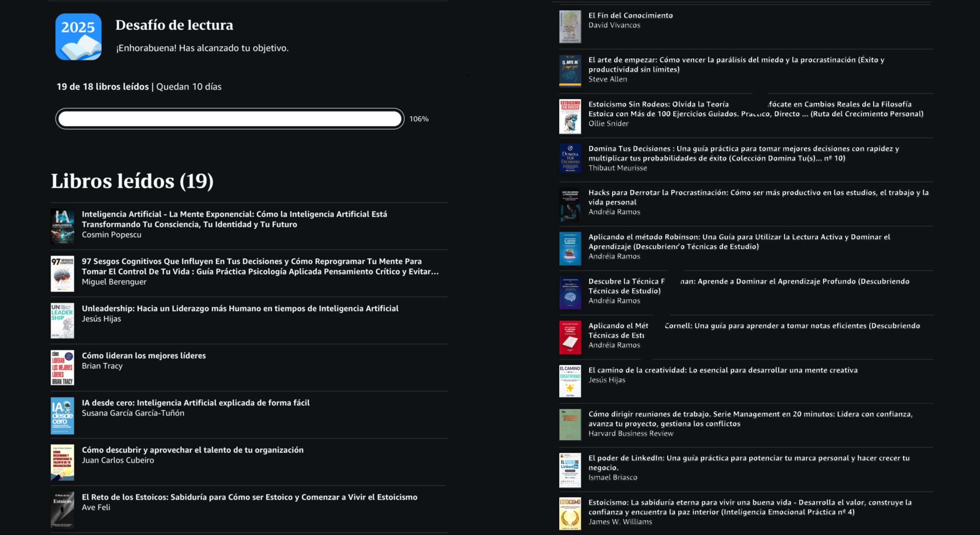Open the Inteligencia Artificial Mente Exponencial cover
The width and height of the screenshot is (980, 535).
(62, 226)
